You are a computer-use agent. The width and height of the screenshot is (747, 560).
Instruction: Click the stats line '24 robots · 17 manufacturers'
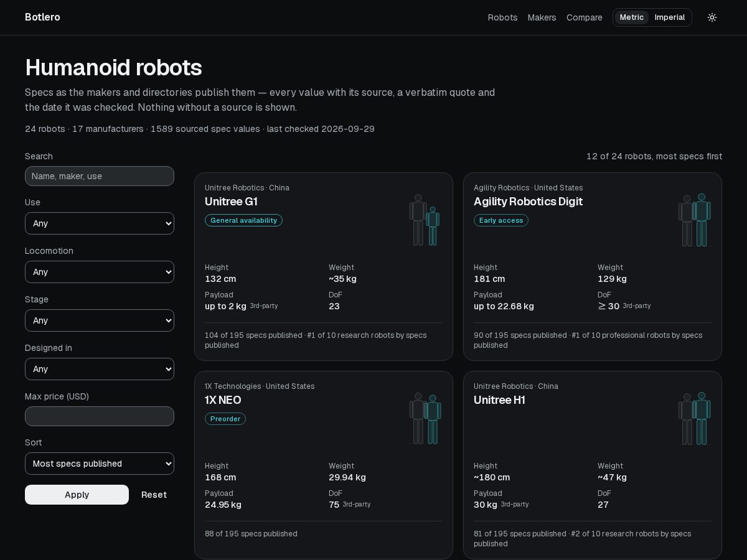pos(84,129)
